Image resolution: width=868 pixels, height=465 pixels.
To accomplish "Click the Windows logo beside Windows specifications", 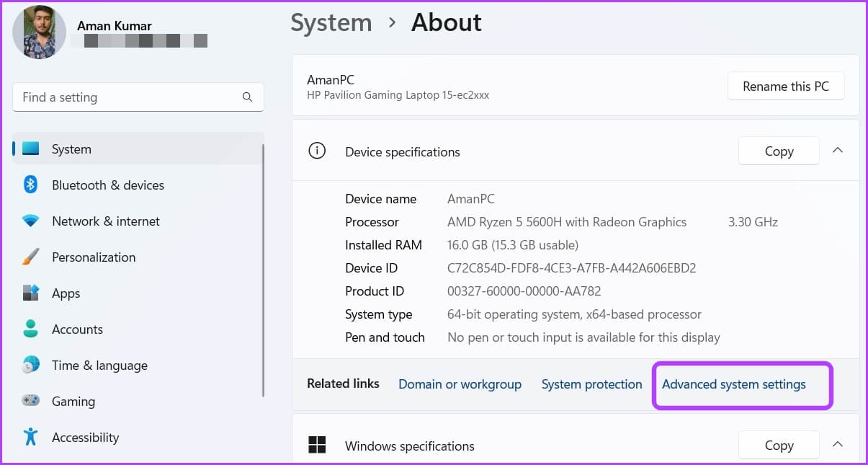I will 316,445.
